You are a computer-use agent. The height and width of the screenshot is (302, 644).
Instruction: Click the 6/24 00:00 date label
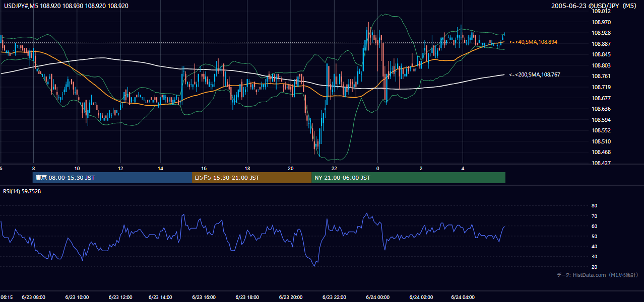(378, 297)
